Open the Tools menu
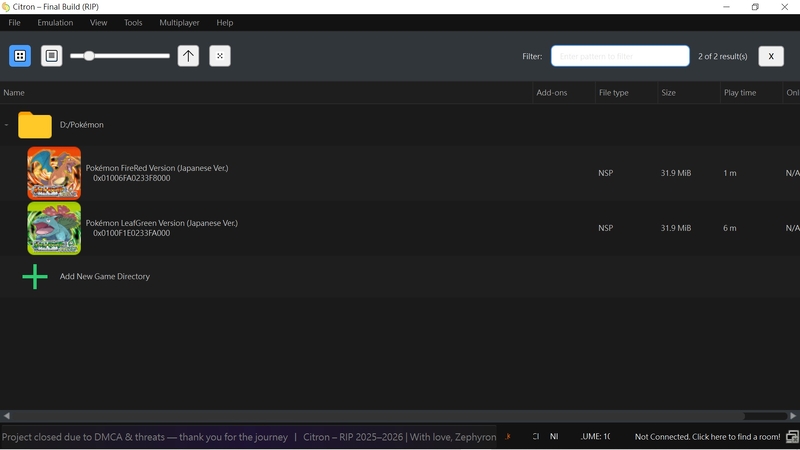The height and width of the screenshot is (450, 800). point(133,22)
